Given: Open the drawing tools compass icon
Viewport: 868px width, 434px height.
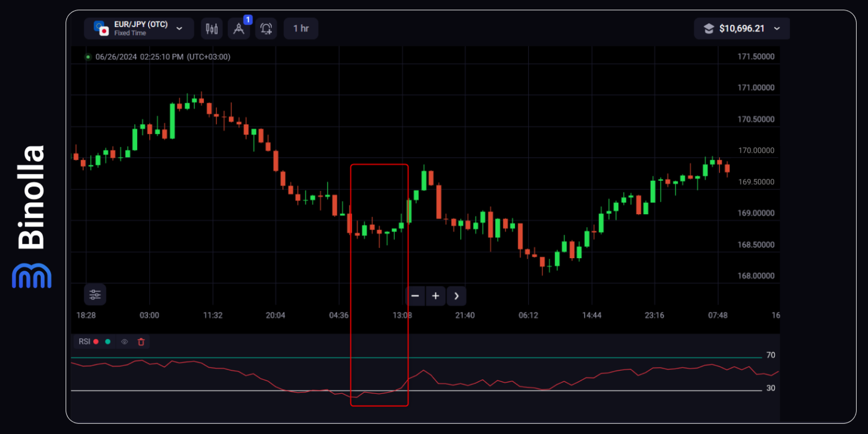Looking at the screenshot, I should pos(239,28).
